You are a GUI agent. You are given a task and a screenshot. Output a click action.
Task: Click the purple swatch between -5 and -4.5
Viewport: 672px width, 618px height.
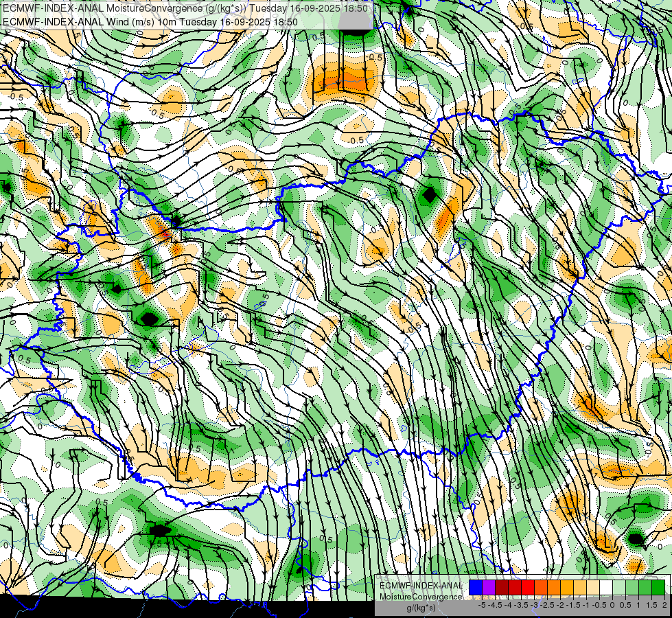[x=489, y=587]
